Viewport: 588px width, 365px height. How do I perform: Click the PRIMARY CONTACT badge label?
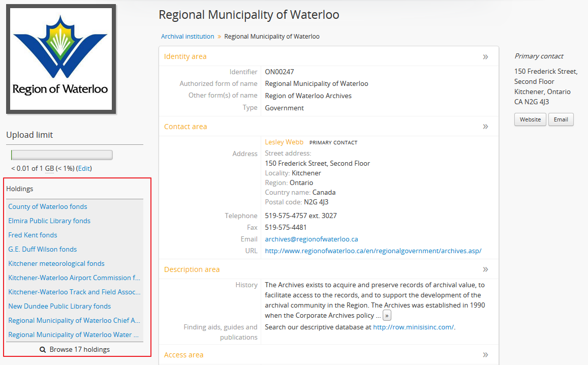pos(333,142)
